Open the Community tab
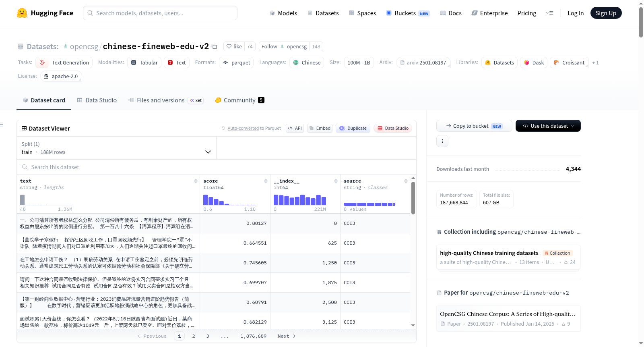 [239, 100]
